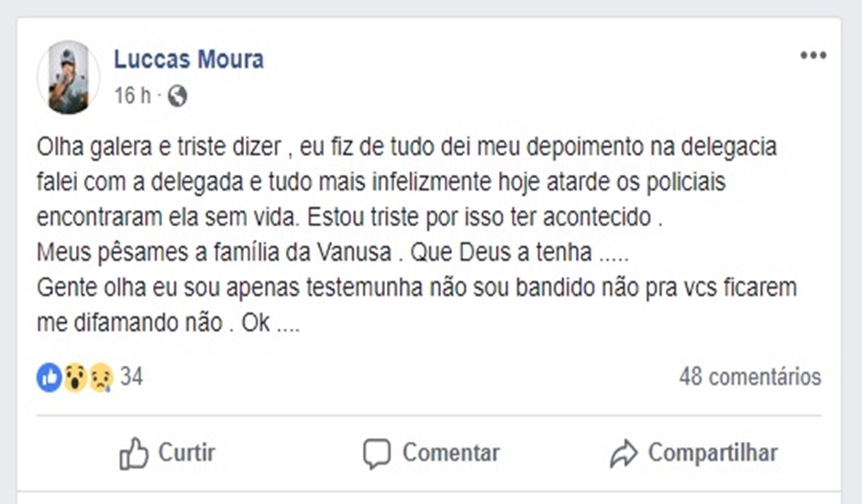Click the share arrow icon
Screen dimensions: 862x504
point(624,453)
